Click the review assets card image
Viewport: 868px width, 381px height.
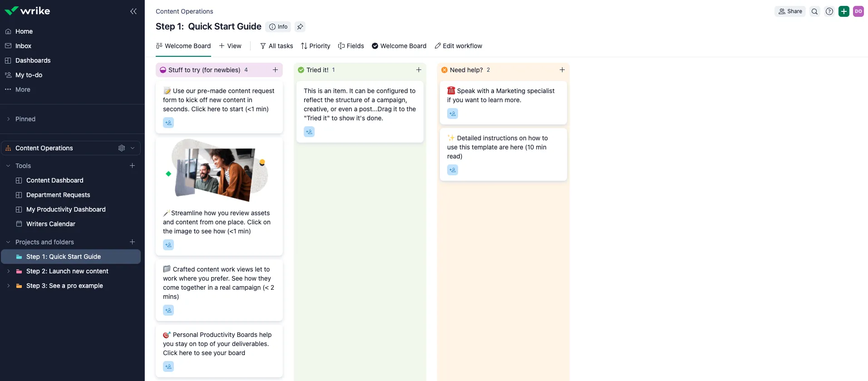pyautogui.click(x=219, y=171)
